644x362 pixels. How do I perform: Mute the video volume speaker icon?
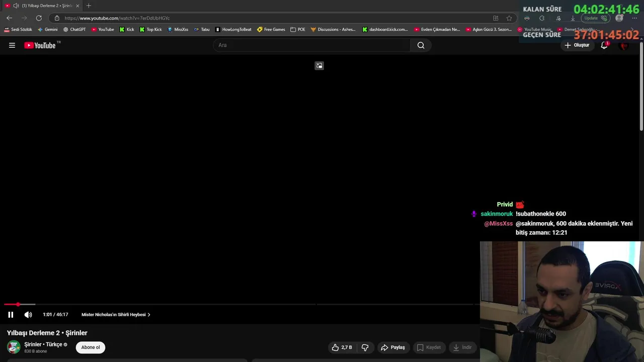[x=28, y=315]
